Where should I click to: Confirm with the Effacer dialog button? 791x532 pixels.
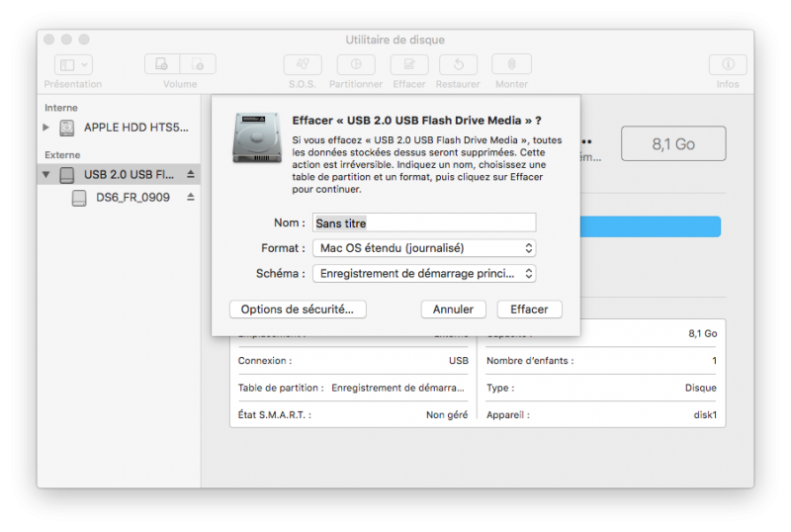tap(529, 309)
